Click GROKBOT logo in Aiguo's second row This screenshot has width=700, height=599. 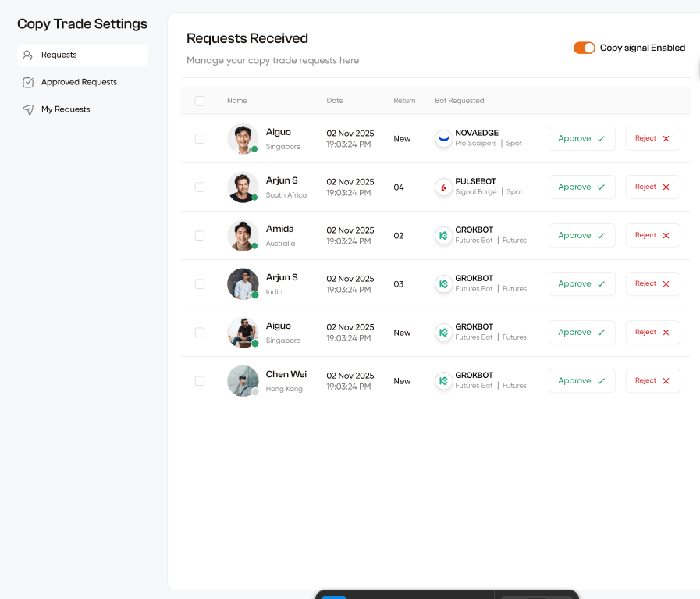[x=443, y=333]
